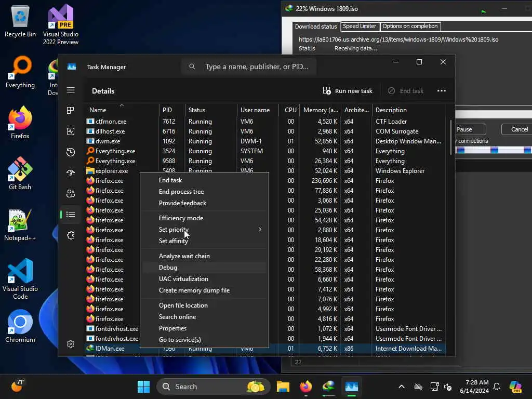Select Download status tab in download window
This screenshot has height=399, width=532.
pyautogui.click(x=316, y=26)
